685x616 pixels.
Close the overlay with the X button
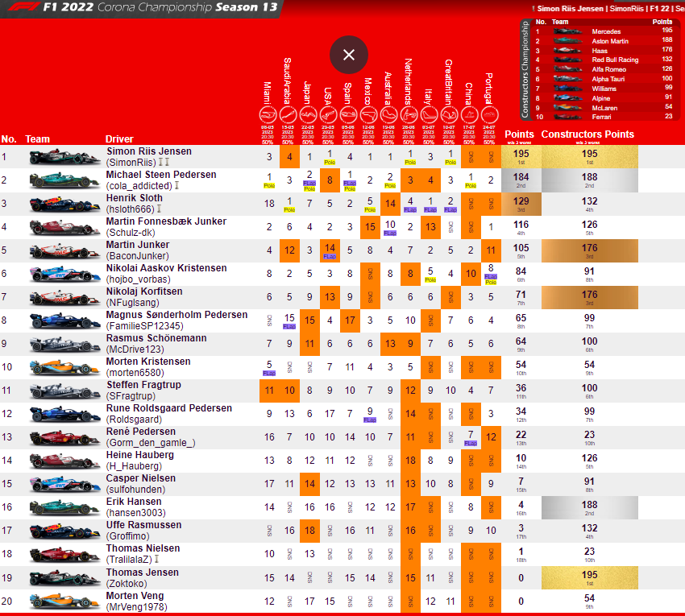point(349,55)
